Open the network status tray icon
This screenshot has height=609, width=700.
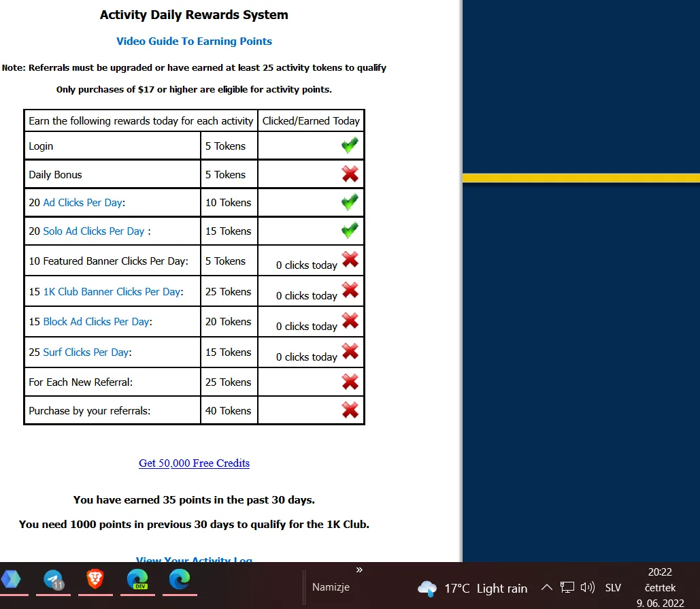click(x=567, y=587)
